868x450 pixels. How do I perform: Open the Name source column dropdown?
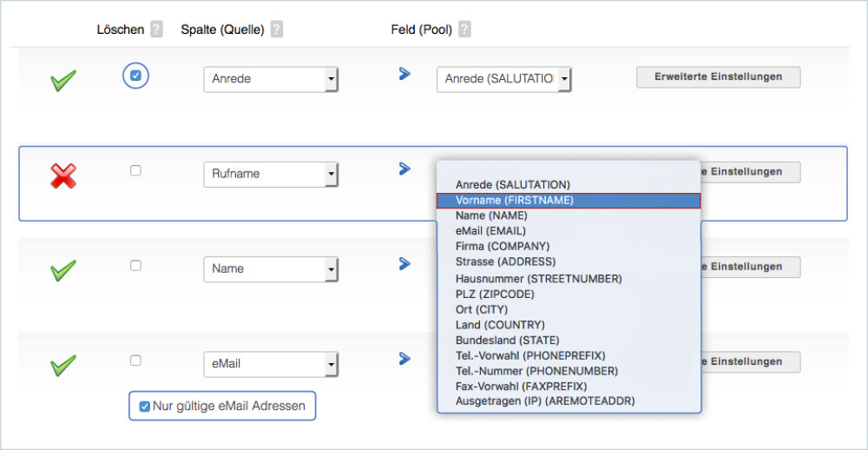click(x=271, y=269)
